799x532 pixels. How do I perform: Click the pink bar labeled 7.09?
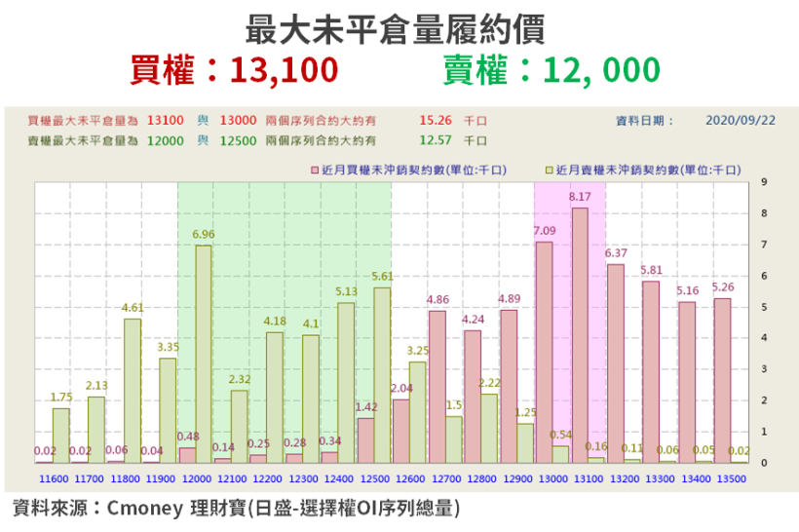(x=545, y=352)
